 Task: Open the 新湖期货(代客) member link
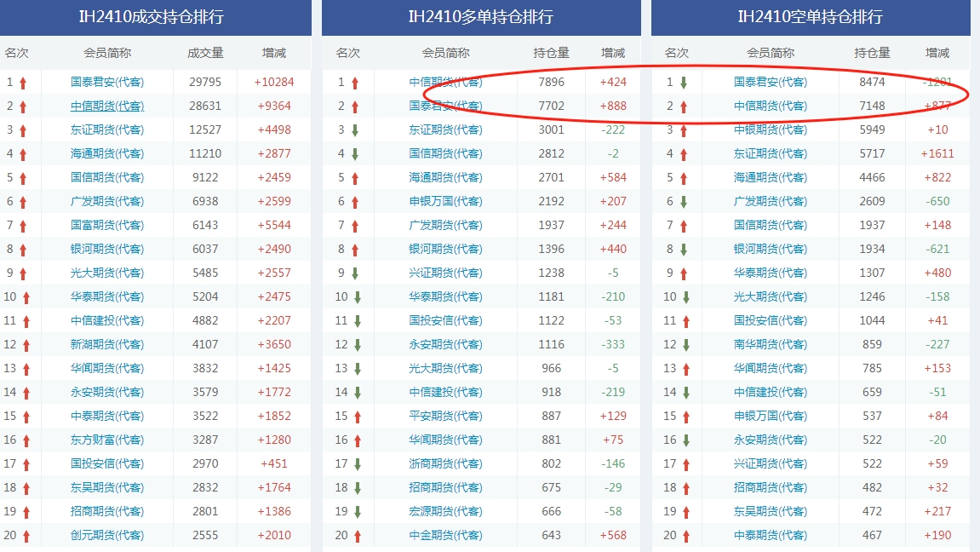(107, 344)
